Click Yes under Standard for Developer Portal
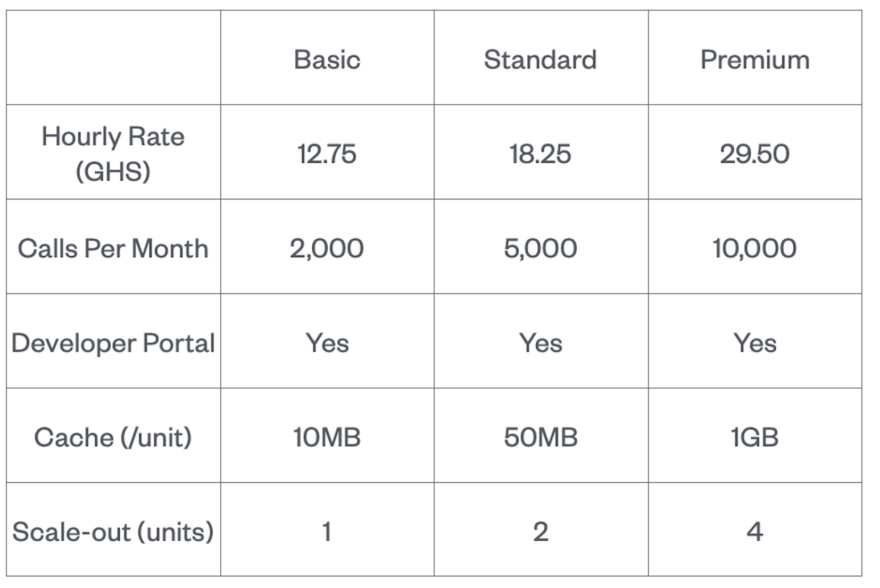The height and width of the screenshot is (588, 880). [540, 343]
